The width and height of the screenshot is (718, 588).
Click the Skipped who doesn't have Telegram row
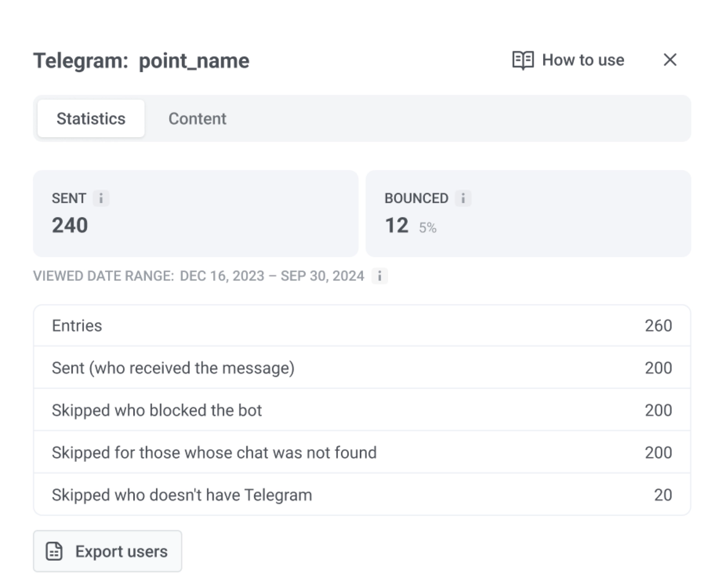[x=361, y=495]
